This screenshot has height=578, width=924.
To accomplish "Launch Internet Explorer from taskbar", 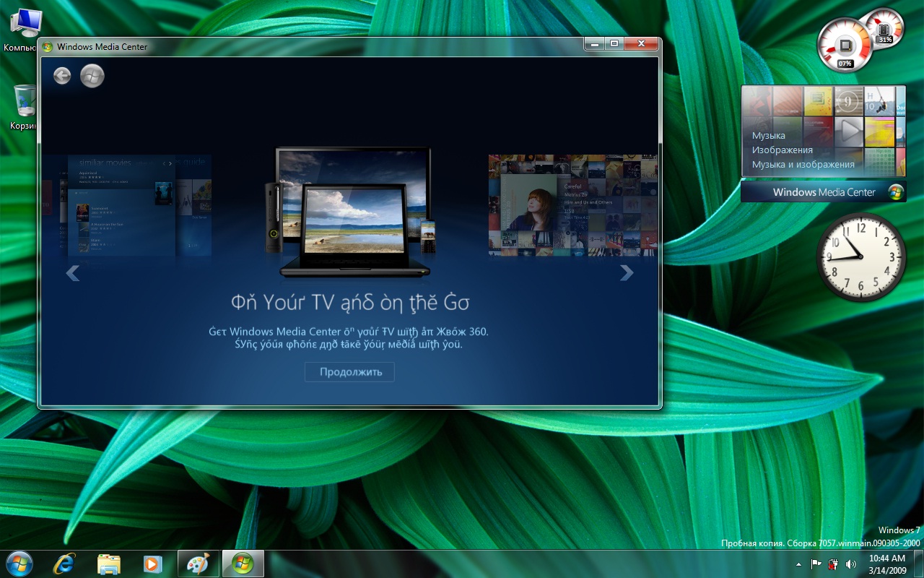I will point(64,564).
